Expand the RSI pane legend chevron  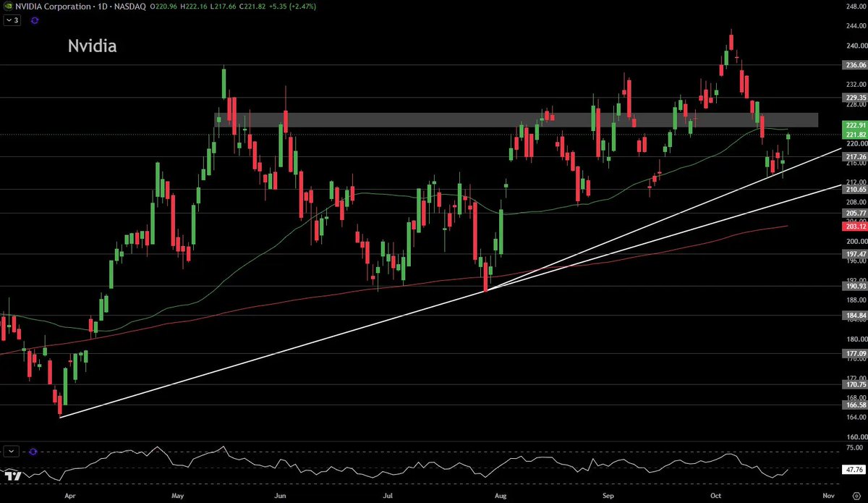(x=12, y=451)
